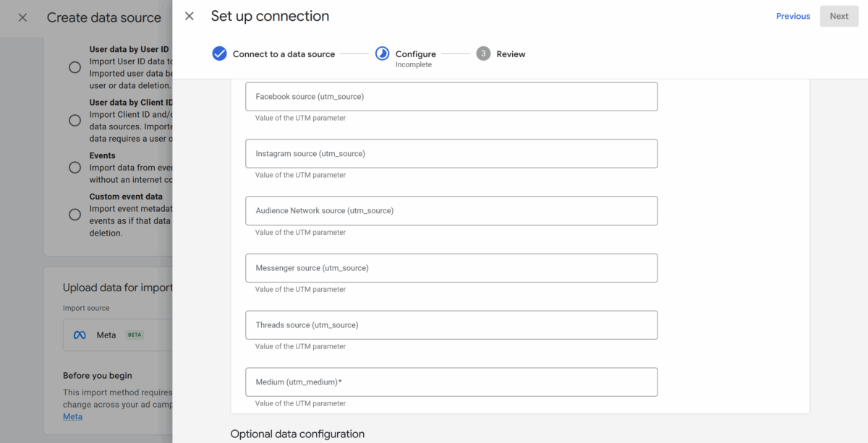Image resolution: width=868 pixels, height=443 pixels.
Task: Close the Set up connection panel
Action: pyautogui.click(x=190, y=16)
